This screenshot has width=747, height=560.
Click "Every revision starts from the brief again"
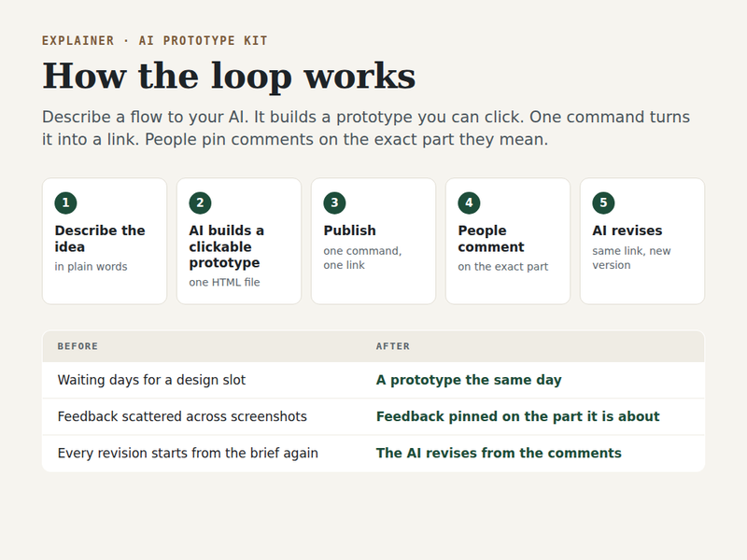[x=188, y=454]
